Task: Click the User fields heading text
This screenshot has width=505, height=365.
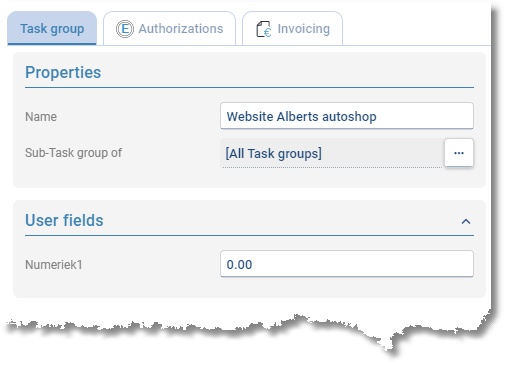Action: pyautogui.click(x=64, y=220)
